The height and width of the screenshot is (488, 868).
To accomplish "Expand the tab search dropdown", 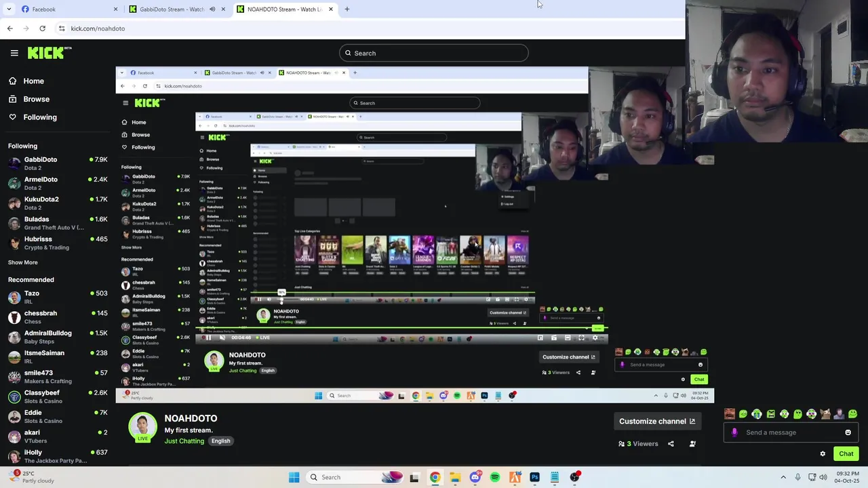I will point(8,9).
